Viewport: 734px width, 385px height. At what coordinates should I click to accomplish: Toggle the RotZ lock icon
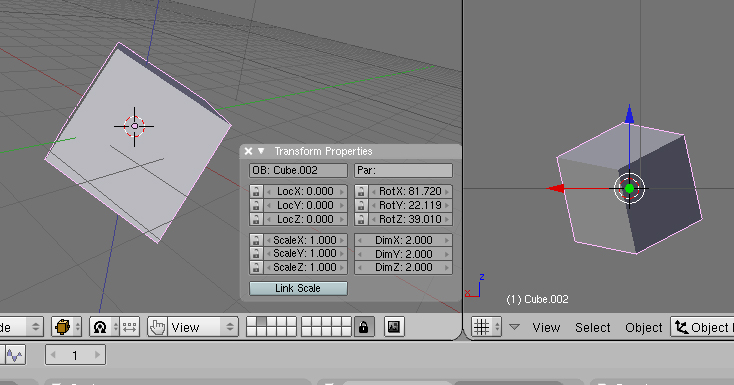click(360, 219)
